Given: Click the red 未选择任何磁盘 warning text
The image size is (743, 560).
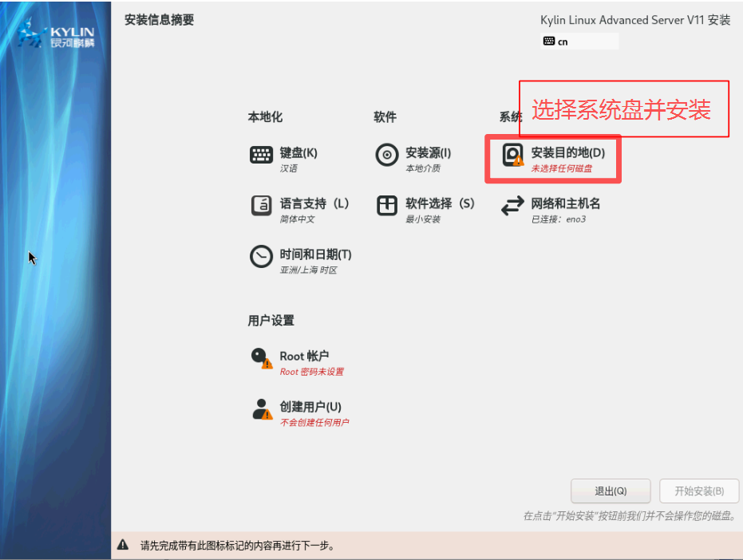Looking at the screenshot, I should click(562, 168).
